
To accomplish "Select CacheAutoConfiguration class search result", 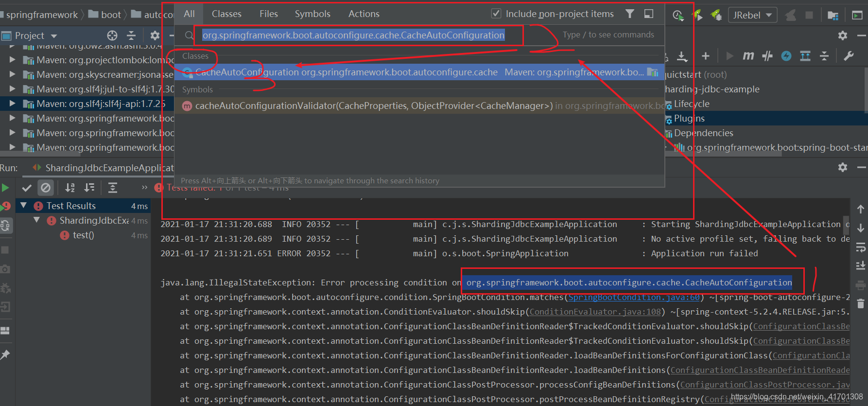I will [x=420, y=72].
